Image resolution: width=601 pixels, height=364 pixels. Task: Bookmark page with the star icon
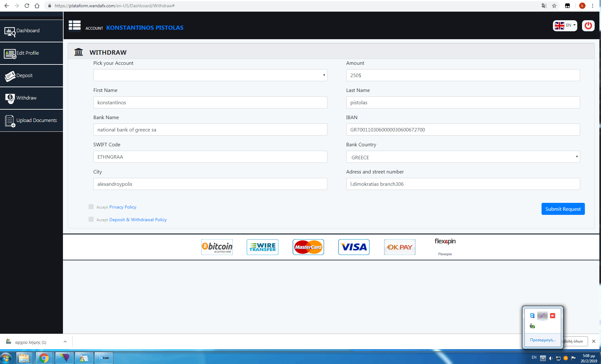coord(554,6)
